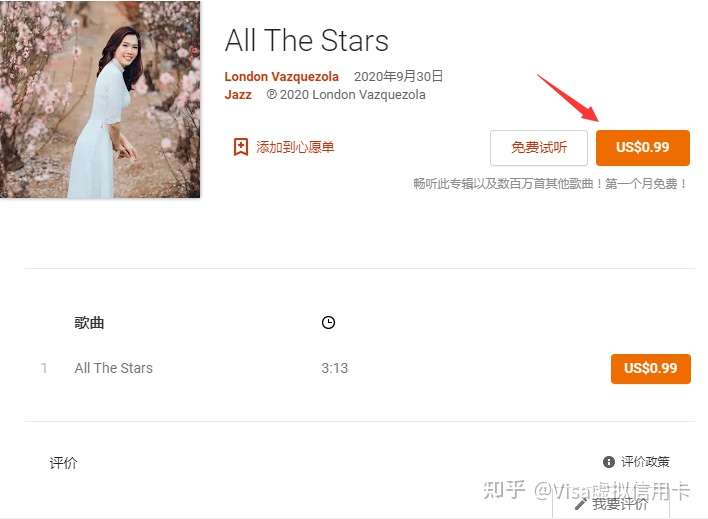Image resolution: width=708 pixels, height=519 pixels.
Task: Click the first-month-free subscription promo text
Action: 550,184
